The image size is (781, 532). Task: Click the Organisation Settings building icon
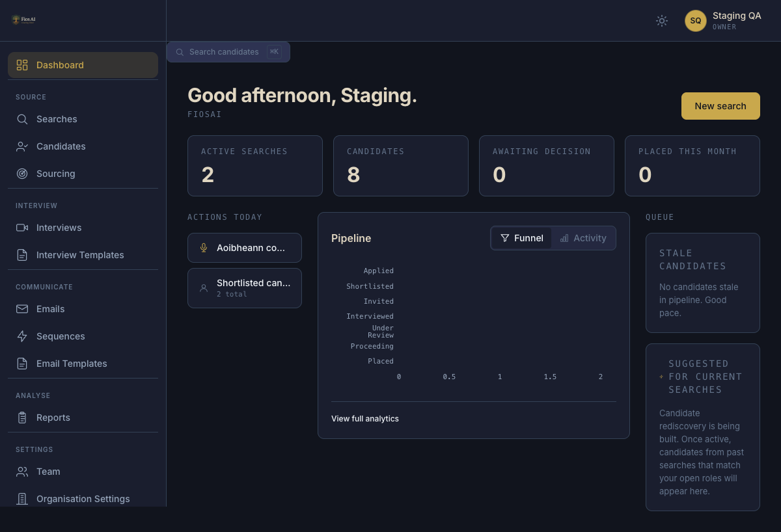pos(22,499)
